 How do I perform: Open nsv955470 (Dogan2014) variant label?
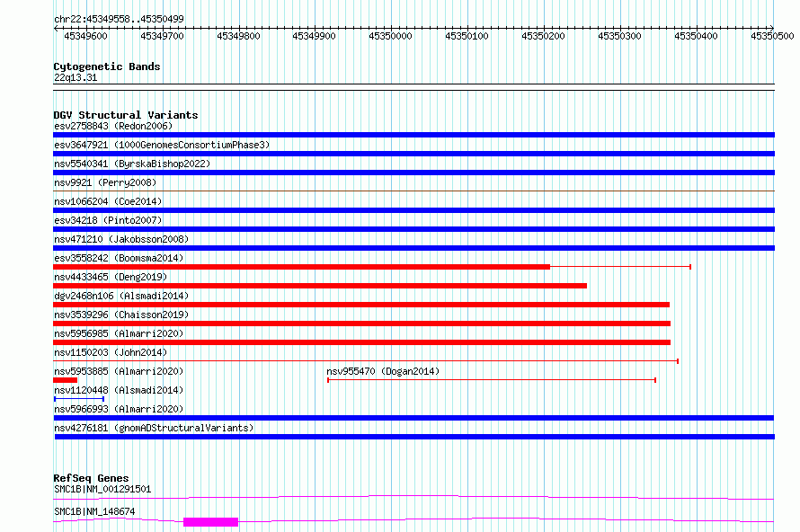tap(383, 371)
